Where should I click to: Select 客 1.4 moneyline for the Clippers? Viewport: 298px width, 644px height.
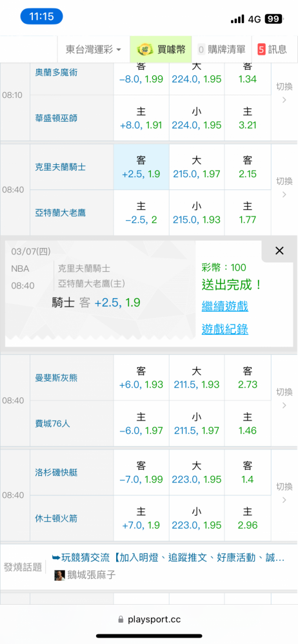248,472
